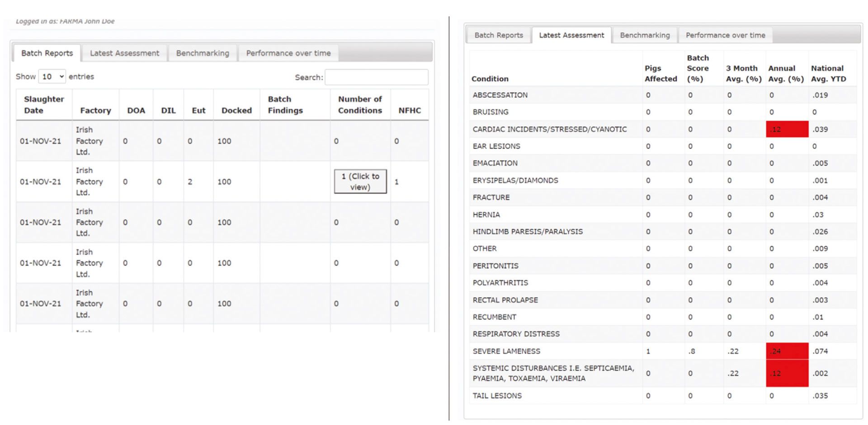
Task: Select the TAIL LESIONS condition row
Action: click(x=663, y=396)
